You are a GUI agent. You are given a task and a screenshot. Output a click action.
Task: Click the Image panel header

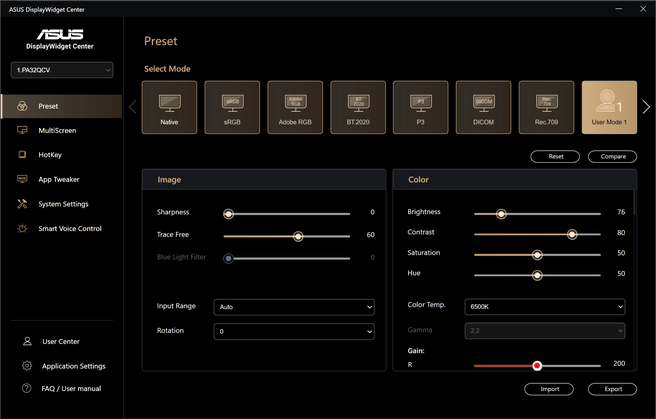coord(264,180)
